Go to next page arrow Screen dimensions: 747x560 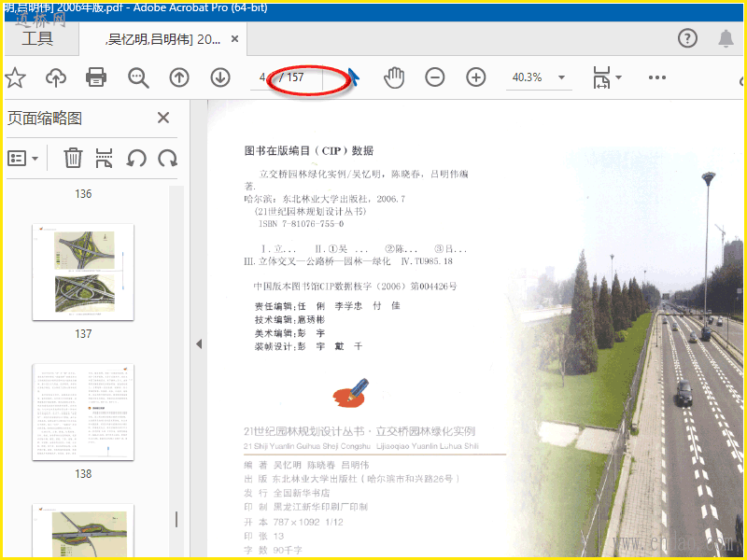coord(220,77)
